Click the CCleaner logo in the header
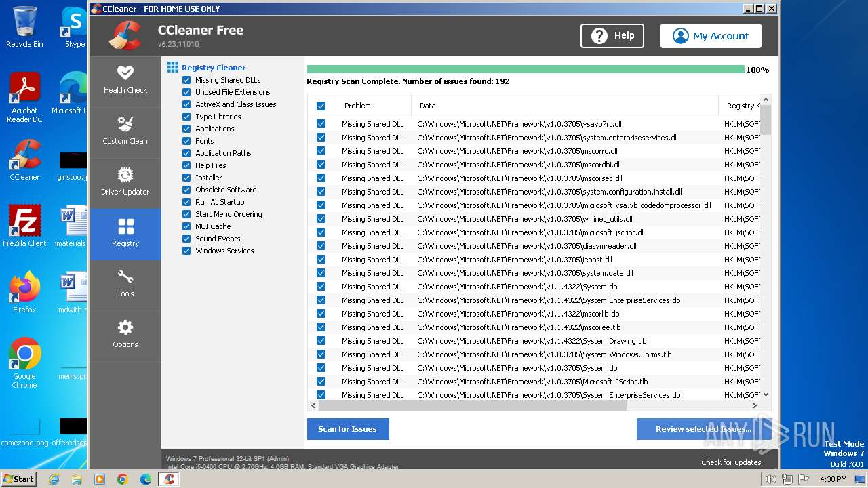868x488 pixels. (x=125, y=36)
